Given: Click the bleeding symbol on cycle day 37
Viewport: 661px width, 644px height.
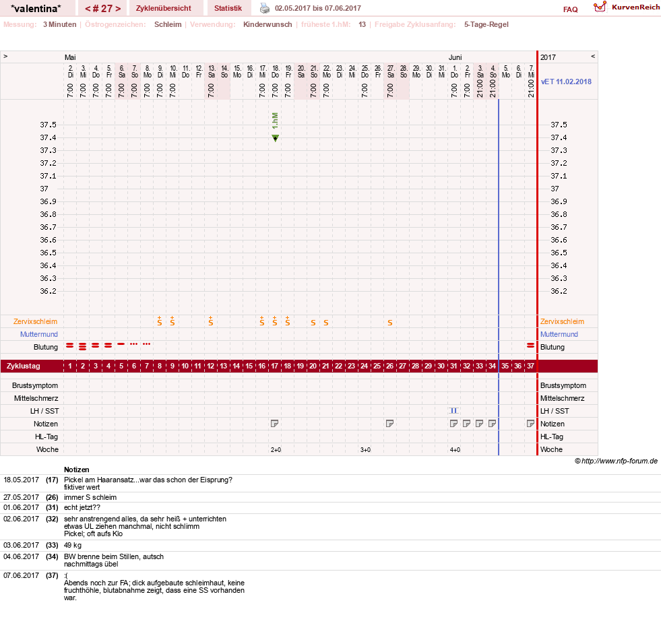Looking at the screenshot, I should pos(530,346).
